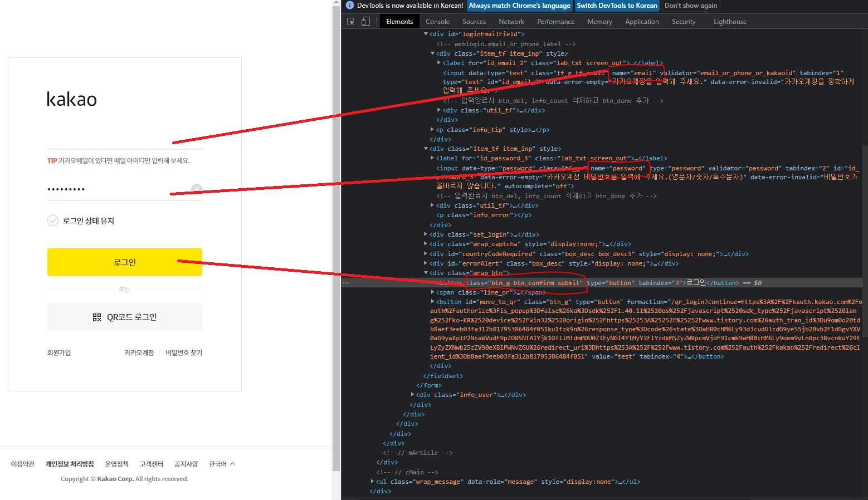Expand the button id="move_to_qr" node

432,302
